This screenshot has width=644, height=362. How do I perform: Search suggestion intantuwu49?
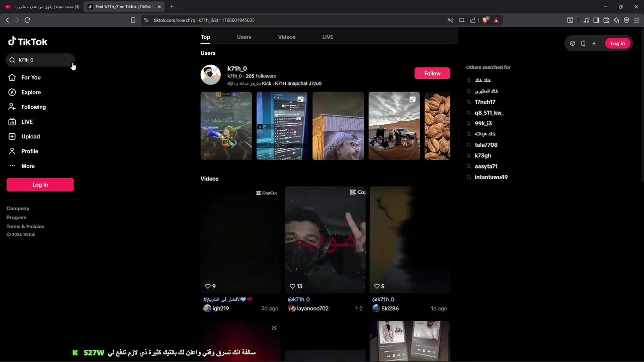[x=491, y=177]
